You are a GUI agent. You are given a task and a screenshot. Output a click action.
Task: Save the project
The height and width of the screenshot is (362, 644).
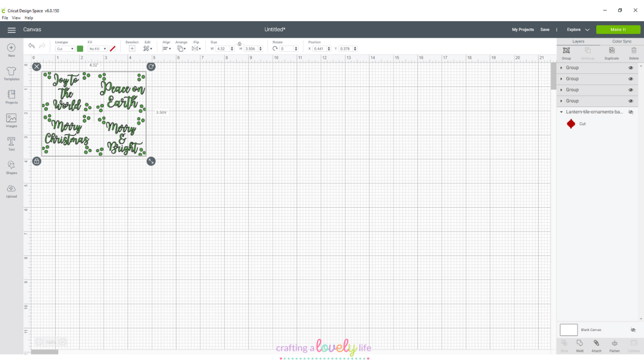545,30
